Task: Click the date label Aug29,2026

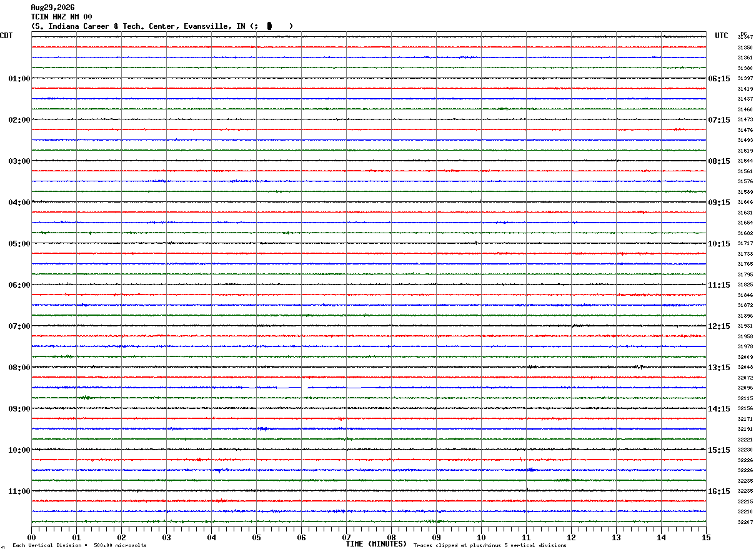Action: pos(52,8)
